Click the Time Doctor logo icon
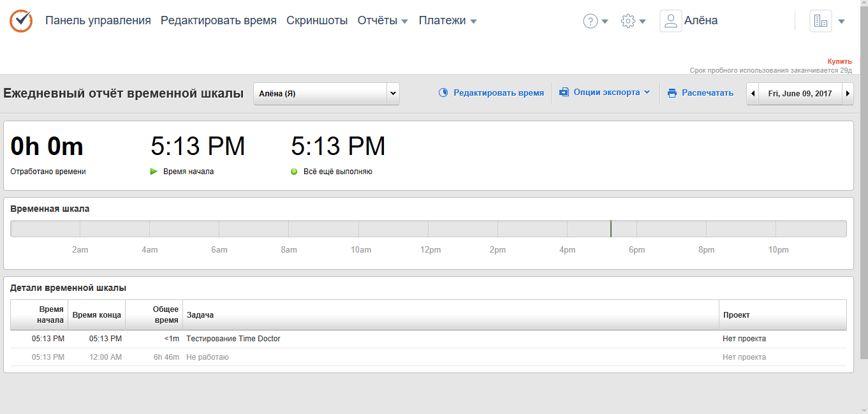The height and width of the screenshot is (414, 868). [x=20, y=20]
